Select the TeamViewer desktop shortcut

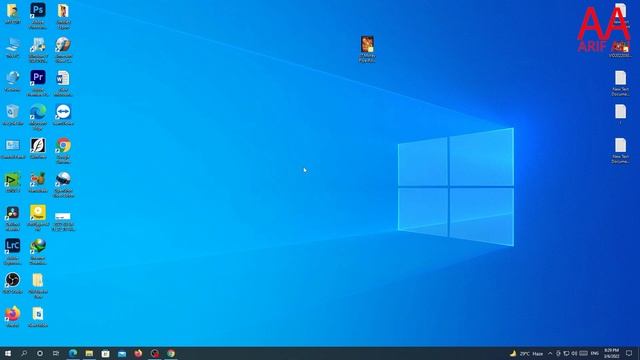[63, 115]
